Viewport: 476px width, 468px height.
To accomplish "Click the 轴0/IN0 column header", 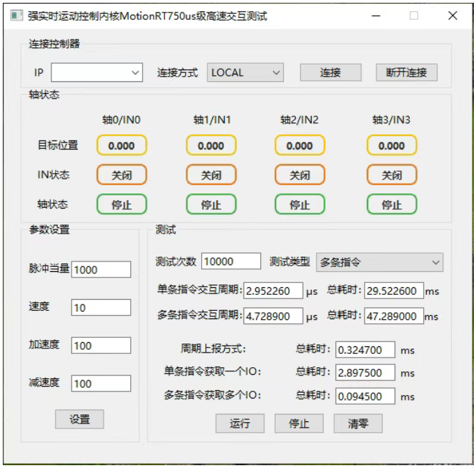I will point(121,120).
